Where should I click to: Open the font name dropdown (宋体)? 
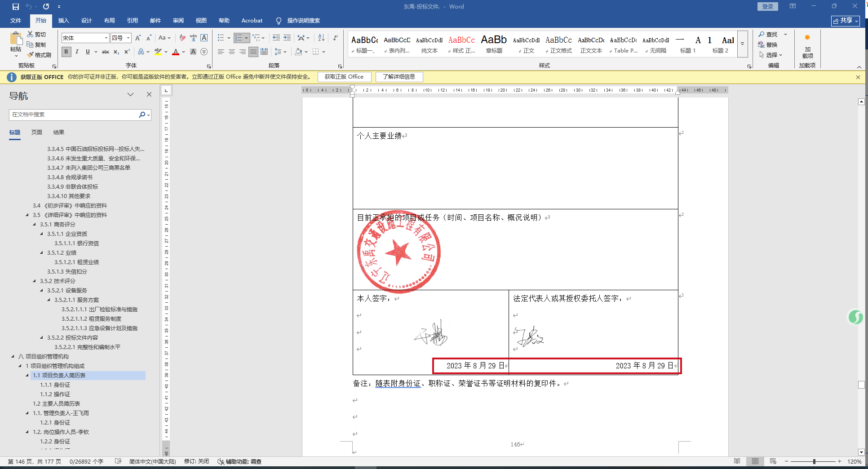tap(106, 38)
